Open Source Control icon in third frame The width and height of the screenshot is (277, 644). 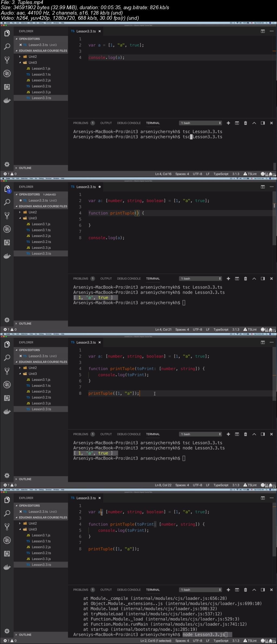click(7, 371)
